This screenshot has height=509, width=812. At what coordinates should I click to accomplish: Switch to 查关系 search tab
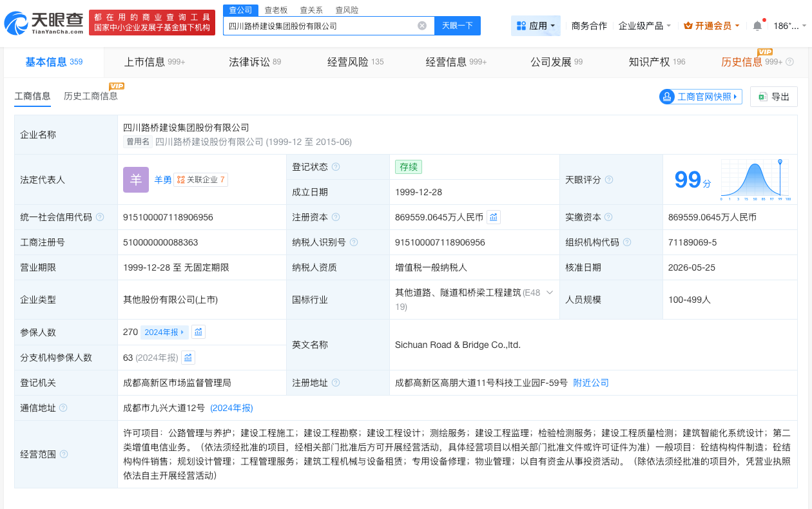(311, 10)
